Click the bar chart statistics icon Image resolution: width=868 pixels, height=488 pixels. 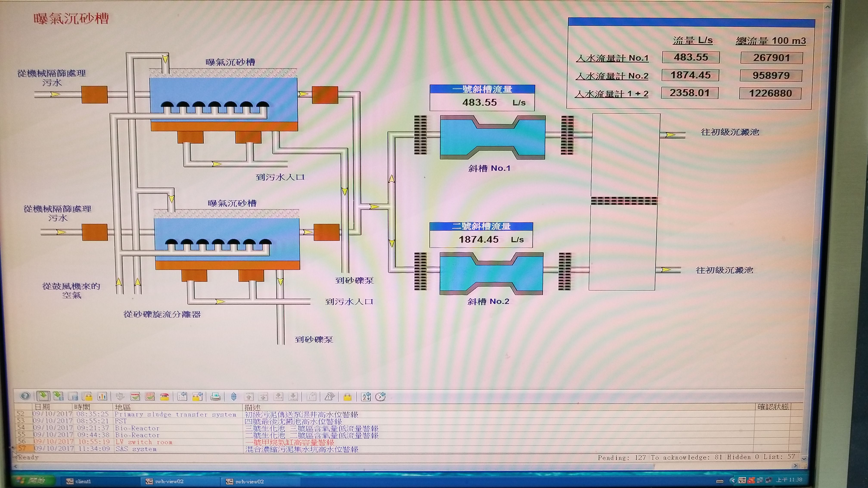click(x=102, y=396)
